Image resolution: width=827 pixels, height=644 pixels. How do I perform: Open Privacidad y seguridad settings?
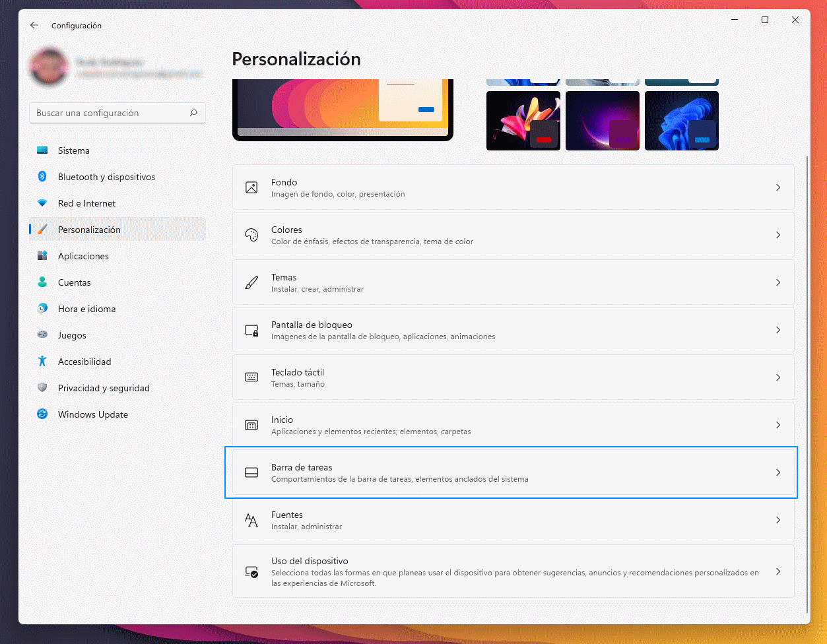point(117,388)
